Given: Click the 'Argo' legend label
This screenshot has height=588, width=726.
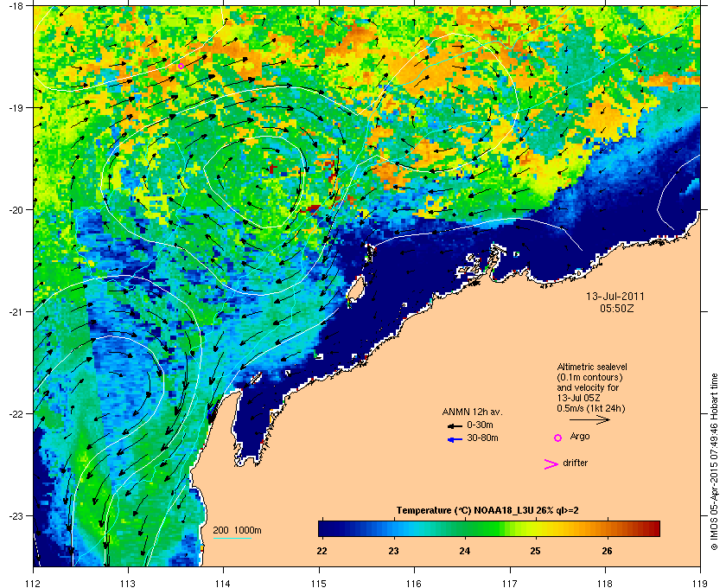Looking at the screenshot, I should click(x=580, y=437).
